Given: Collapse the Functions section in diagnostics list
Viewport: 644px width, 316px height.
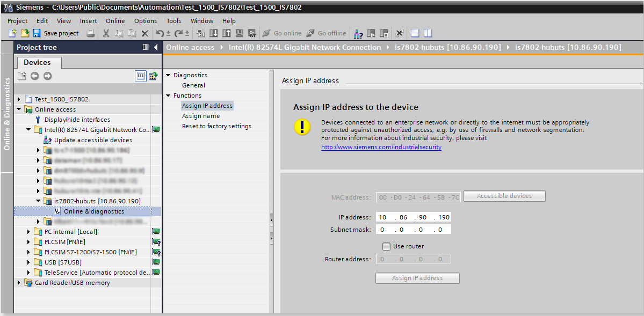Looking at the screenshot, I should pos(168,95).
